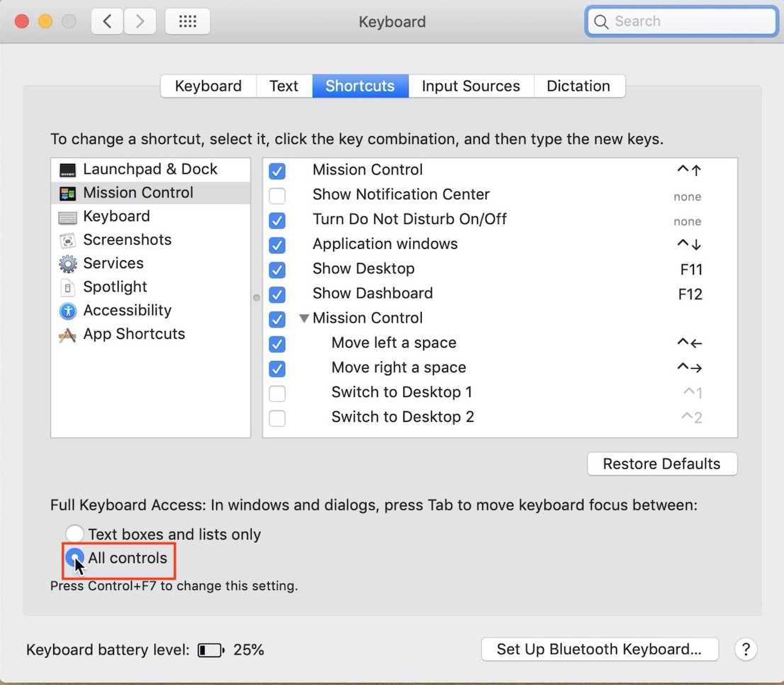
Task: Click the Show All grid icon
Action: pos(187,22)
